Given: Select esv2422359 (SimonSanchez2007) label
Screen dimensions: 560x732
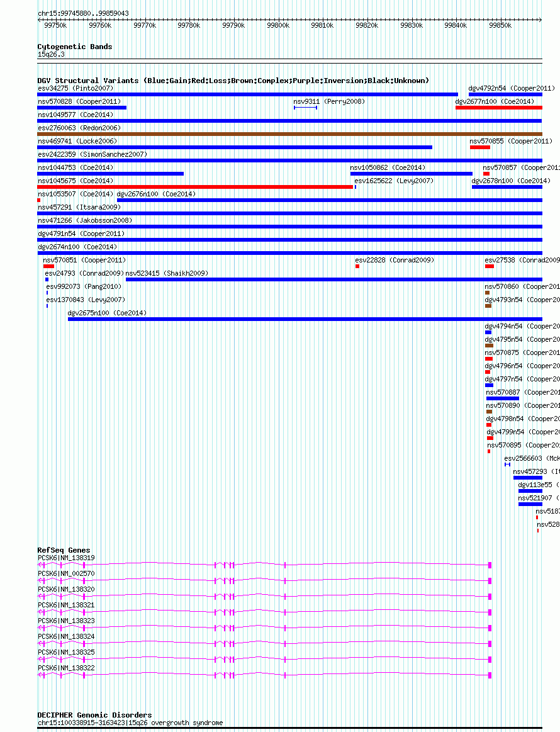Looking at the screenshot, I should pos(92,154).
